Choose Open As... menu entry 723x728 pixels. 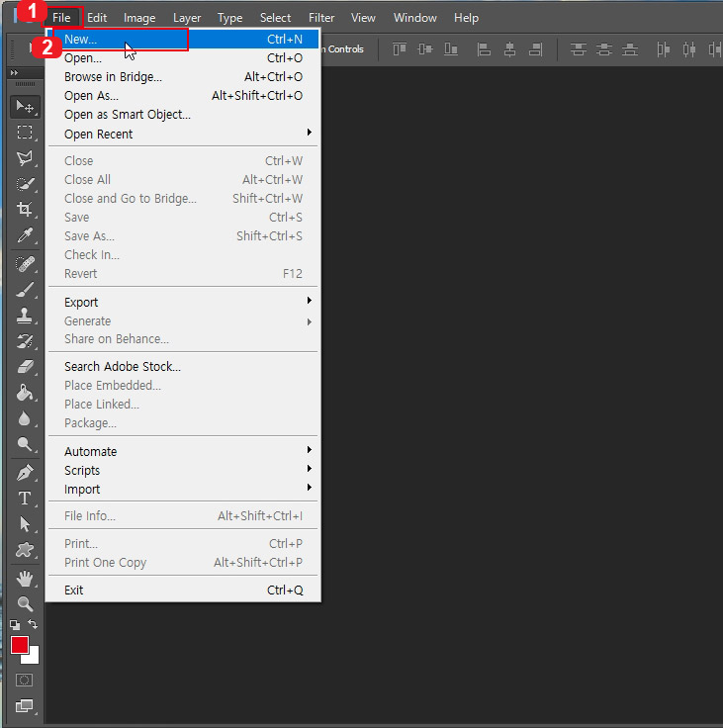point(183,96)
